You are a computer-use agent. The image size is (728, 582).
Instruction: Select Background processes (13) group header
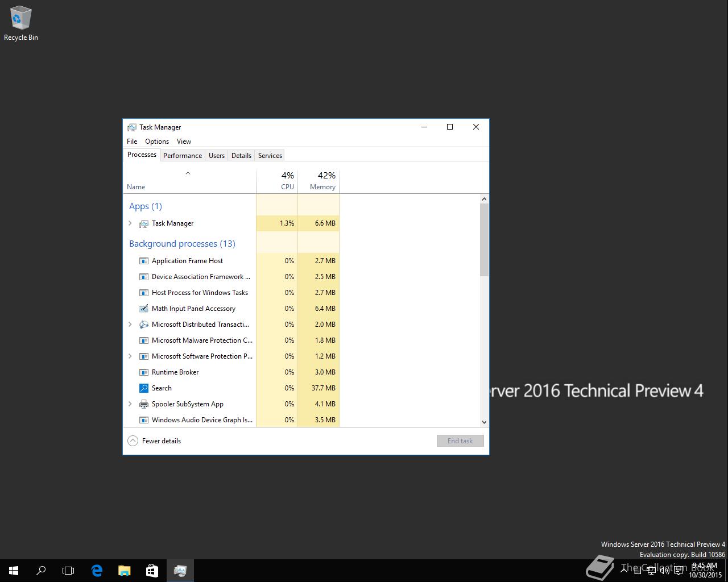pyautogui.click(x=182, y=244)
